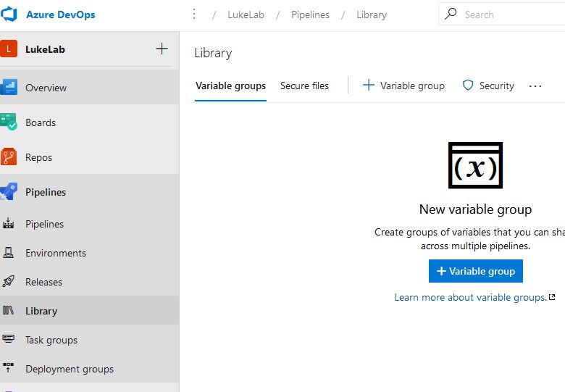Open Learn more about variable groups link

471,297
